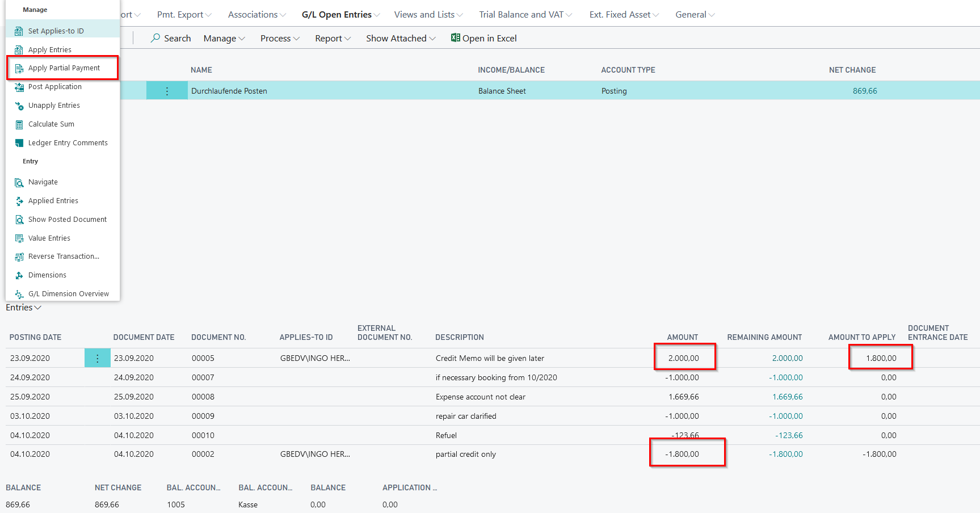
Task: Expand the Show Attached dropdown
Action: [x=401, y=38]
